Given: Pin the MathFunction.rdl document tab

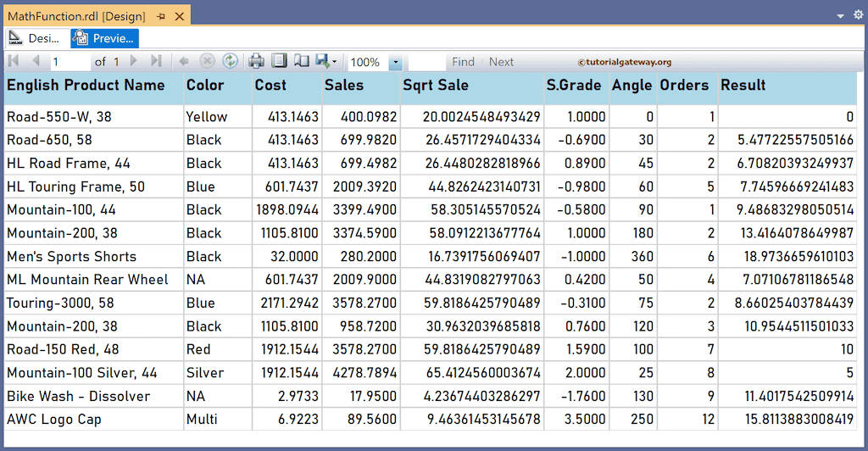Looking at the screenshot, I should 161,17.
